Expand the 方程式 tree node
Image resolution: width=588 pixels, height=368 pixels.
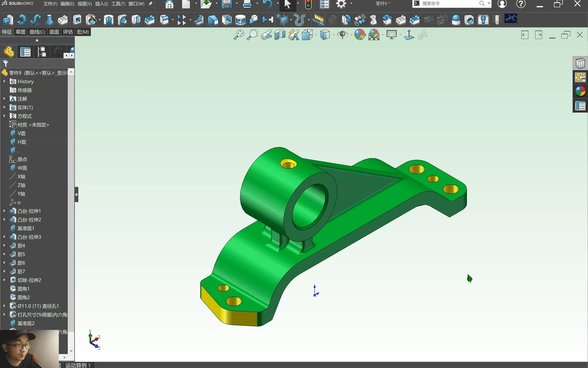pyautogui.click(x=4, y=116)
